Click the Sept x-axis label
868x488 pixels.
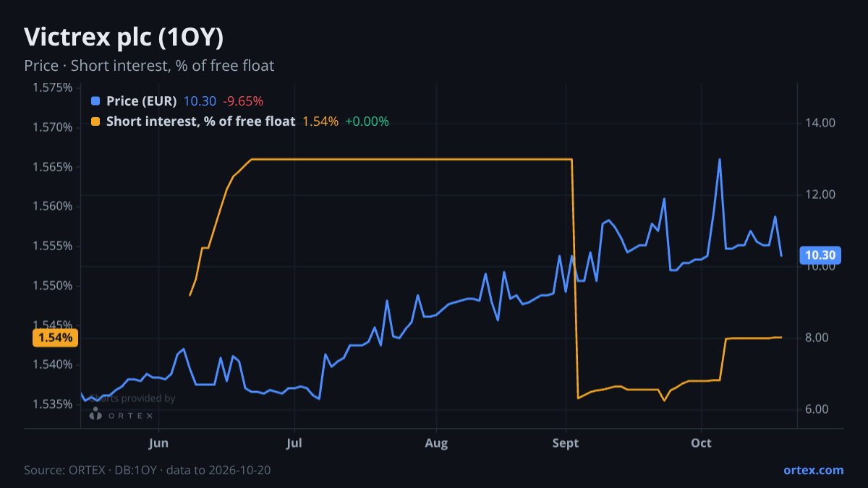coord(566,443)
